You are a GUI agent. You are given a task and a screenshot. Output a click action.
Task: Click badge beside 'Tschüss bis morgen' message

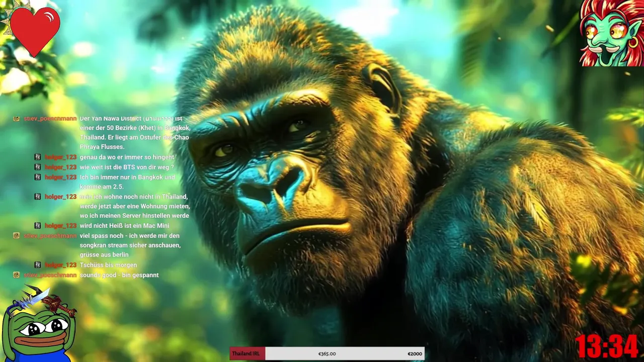tap(37, 265)
